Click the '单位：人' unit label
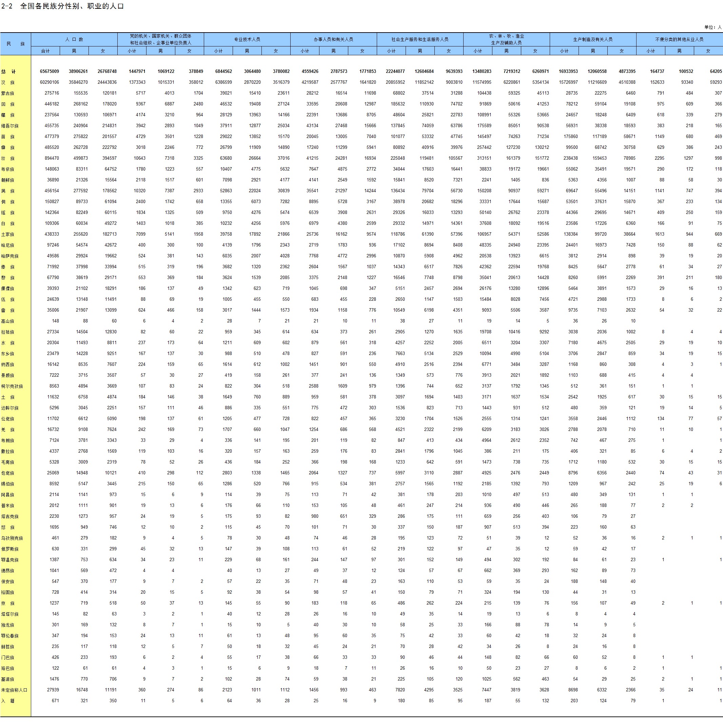Viewport: 723px width, 728px height. point(713,27)
